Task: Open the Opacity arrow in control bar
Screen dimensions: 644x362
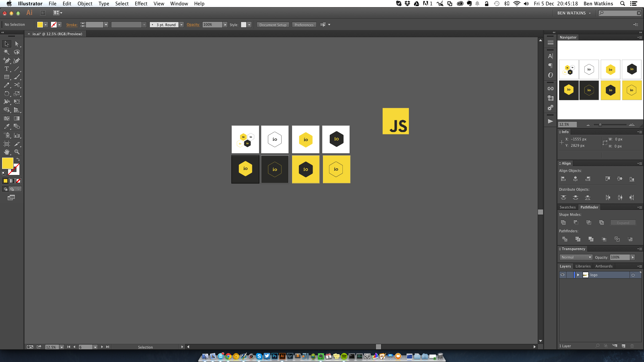Action: 225,25
